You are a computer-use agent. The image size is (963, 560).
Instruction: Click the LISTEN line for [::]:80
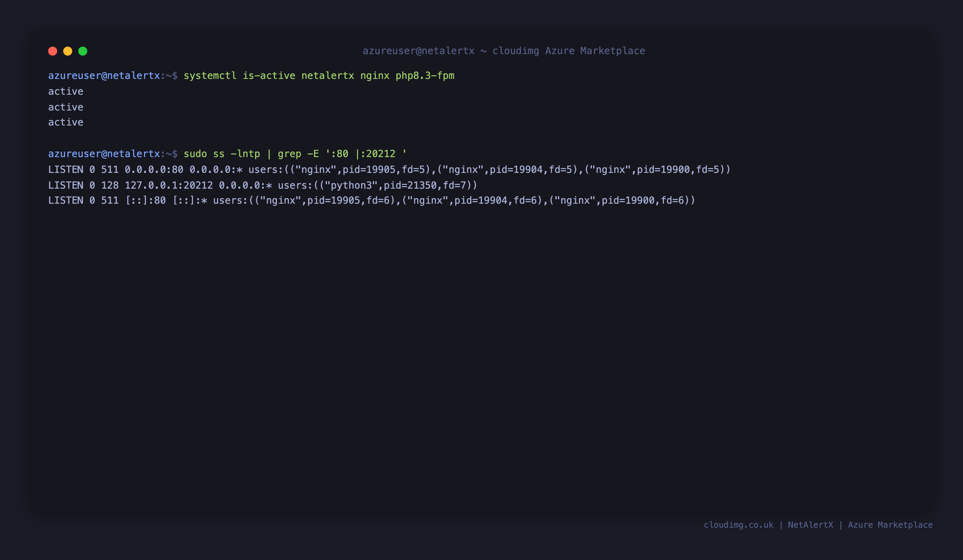[x=372, y=201]
